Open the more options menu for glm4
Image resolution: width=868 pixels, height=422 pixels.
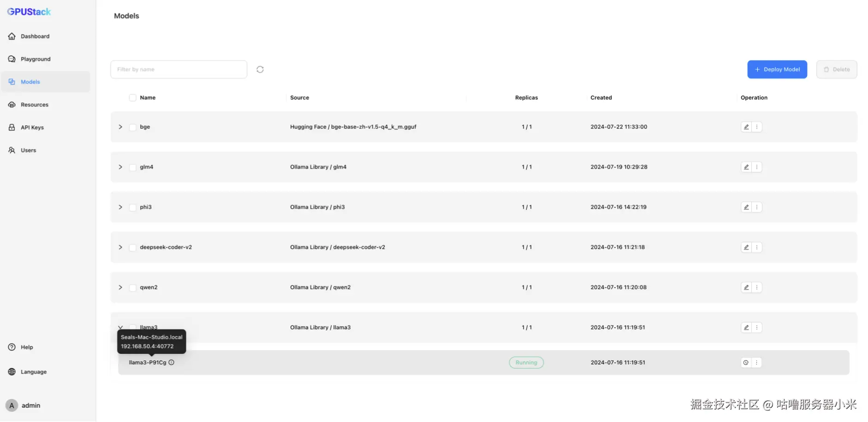coord(757,167)
